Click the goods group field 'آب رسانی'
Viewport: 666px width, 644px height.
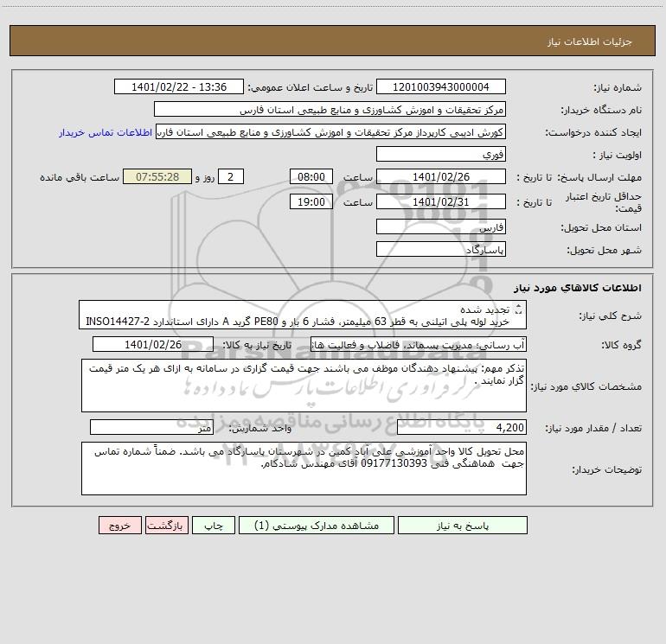(419, 344)
